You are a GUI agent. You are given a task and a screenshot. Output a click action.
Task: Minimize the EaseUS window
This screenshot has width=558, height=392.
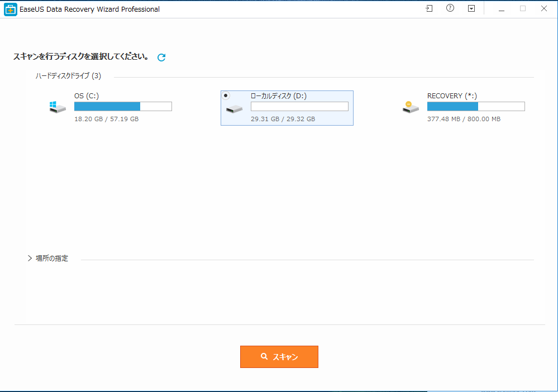pos(501,9)
